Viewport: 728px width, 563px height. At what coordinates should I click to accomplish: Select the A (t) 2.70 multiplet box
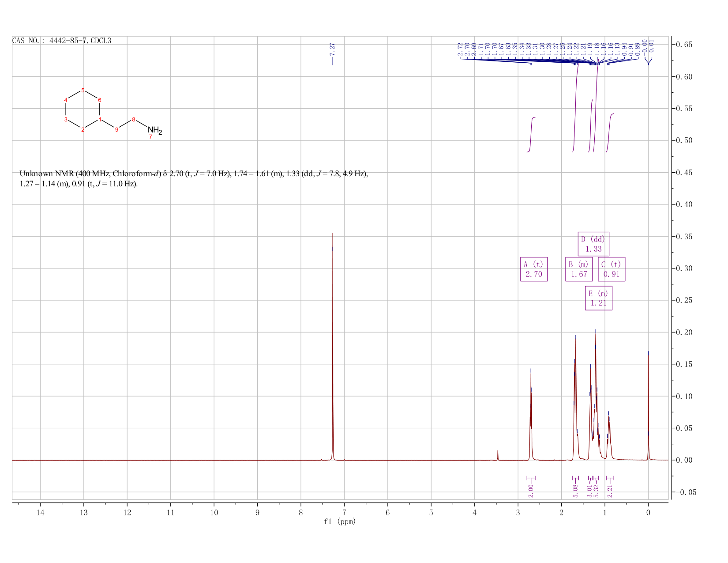point(534,269)
